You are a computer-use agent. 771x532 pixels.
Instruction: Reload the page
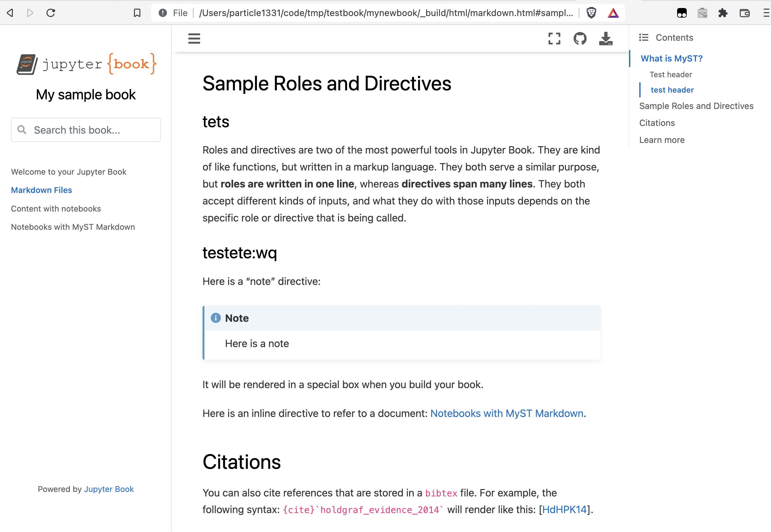[51, 13]
